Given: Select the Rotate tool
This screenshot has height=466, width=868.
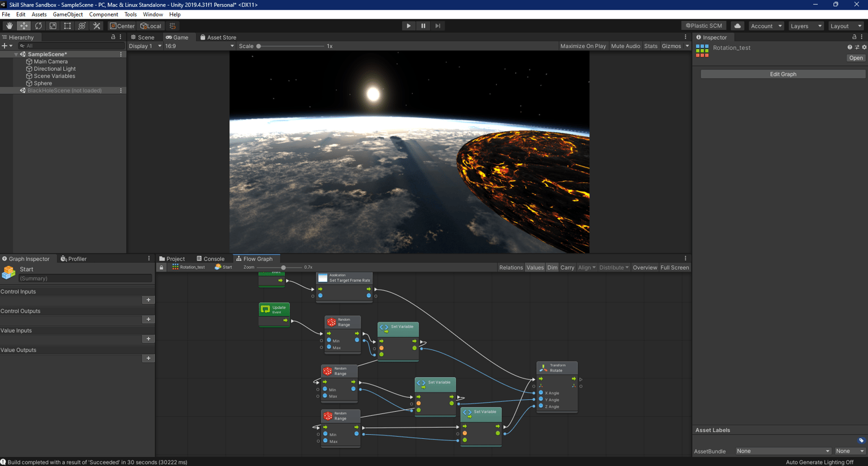Looking at the screenshot, I should [x=38, y=26].
